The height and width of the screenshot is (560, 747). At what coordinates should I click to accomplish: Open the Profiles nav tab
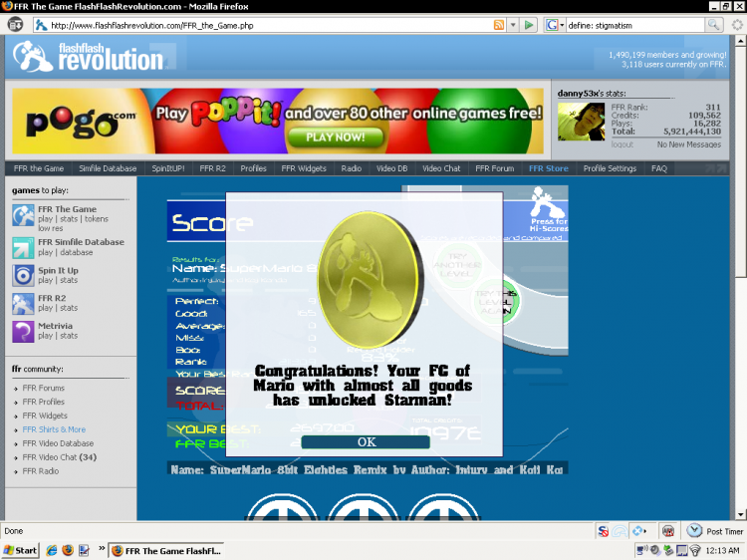click(253, 168)
